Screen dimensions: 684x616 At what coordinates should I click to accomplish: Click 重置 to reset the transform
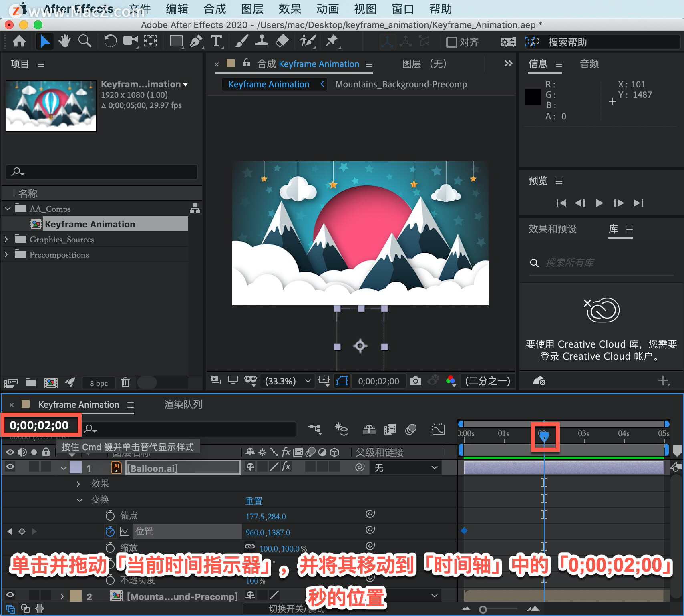(254, 501)
